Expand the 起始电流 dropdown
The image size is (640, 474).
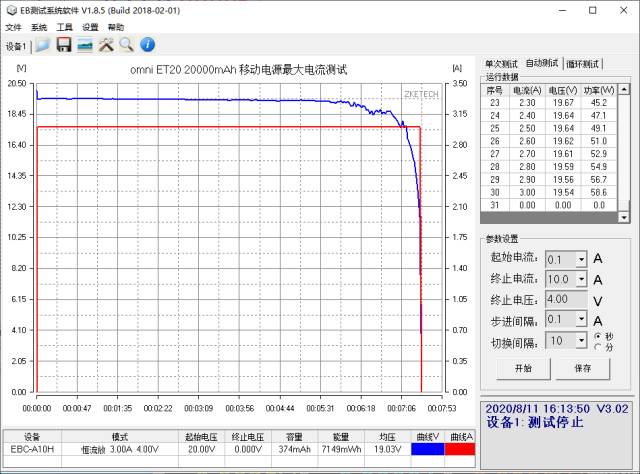pos(581,259)
